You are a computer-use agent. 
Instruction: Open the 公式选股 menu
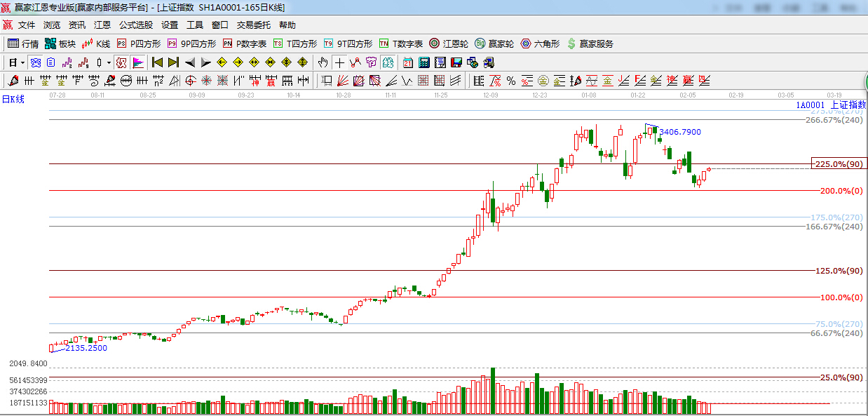pos(135,25)
